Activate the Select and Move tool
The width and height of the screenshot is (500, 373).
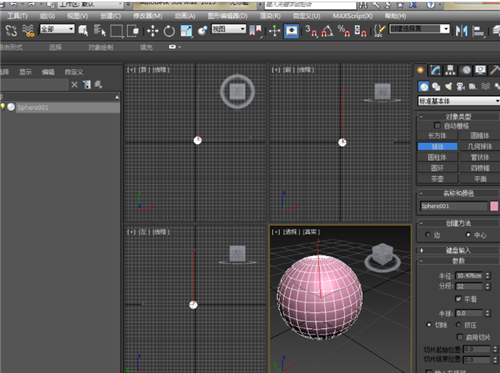tap(153, 31)
